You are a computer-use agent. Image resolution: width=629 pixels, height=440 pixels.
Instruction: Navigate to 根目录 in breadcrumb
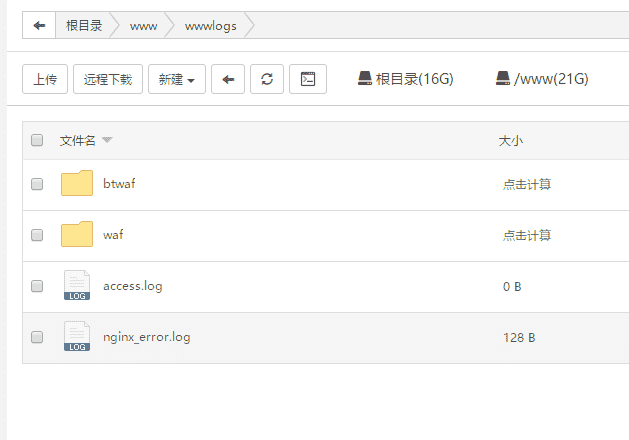pyautogui.click(x=84, y=26)
